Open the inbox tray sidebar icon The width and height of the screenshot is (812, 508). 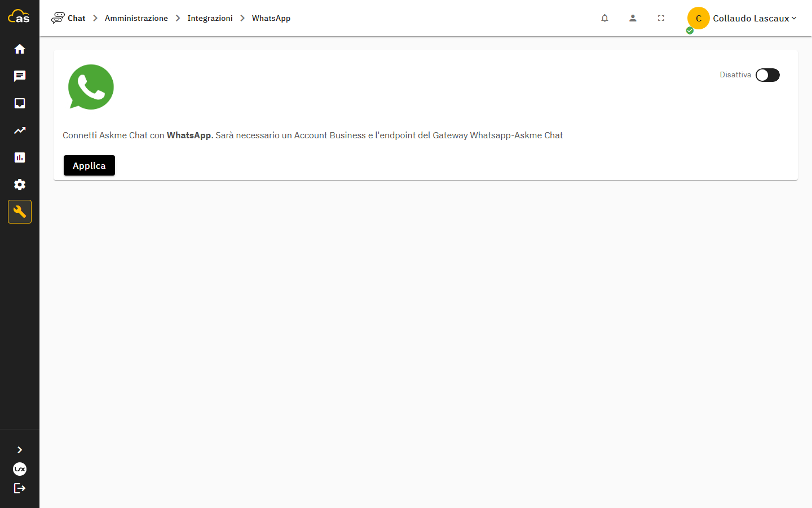tap(20, 103)
